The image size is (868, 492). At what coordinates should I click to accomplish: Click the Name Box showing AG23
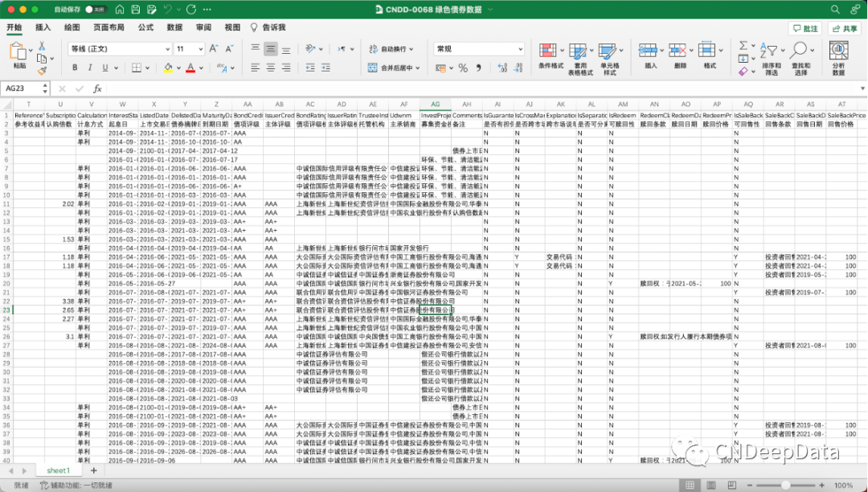(x=21, y=88)
